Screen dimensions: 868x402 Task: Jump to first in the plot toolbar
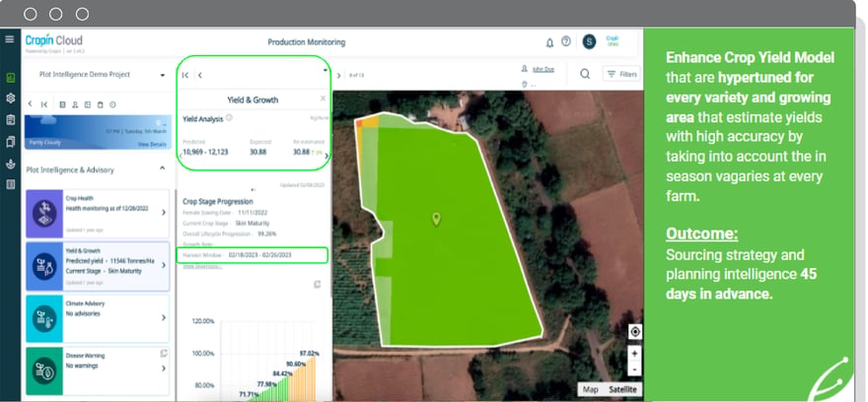(x=43, y=104)
